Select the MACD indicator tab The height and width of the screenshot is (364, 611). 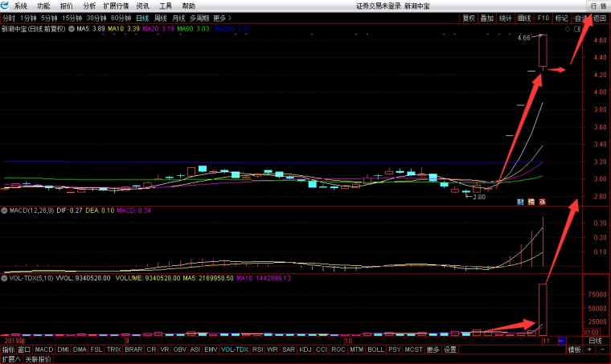pyautogui.click(x=44, y=350)
